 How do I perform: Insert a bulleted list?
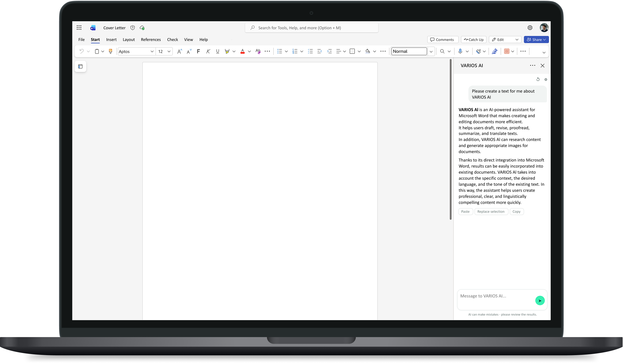pos(280,51)
